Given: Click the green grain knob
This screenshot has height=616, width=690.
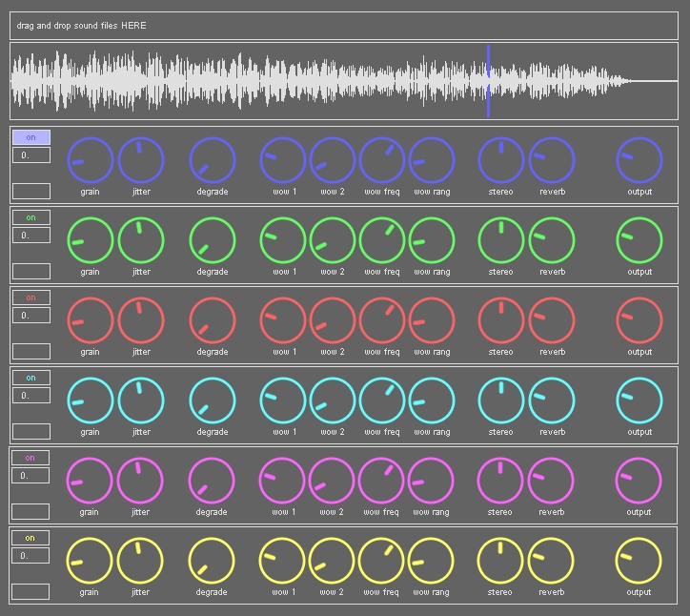Looking at the screenshot, I should 91,240.
